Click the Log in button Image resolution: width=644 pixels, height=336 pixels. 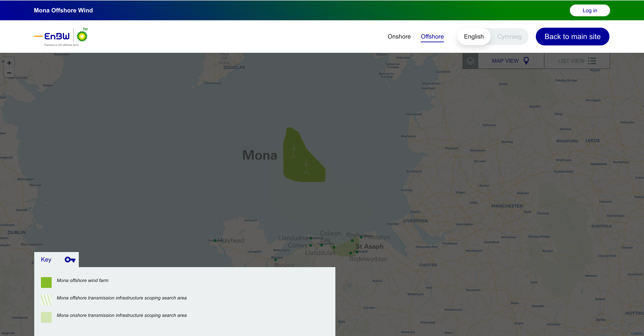[590, 10]
